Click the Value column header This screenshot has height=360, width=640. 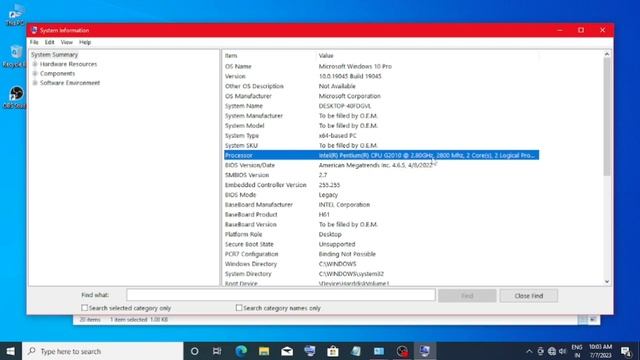point(427,56)
